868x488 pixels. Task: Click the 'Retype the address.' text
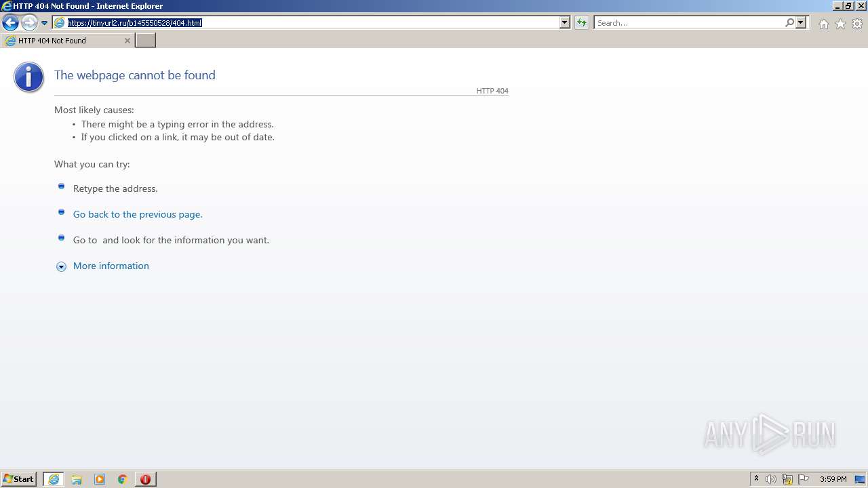[115, 188]
